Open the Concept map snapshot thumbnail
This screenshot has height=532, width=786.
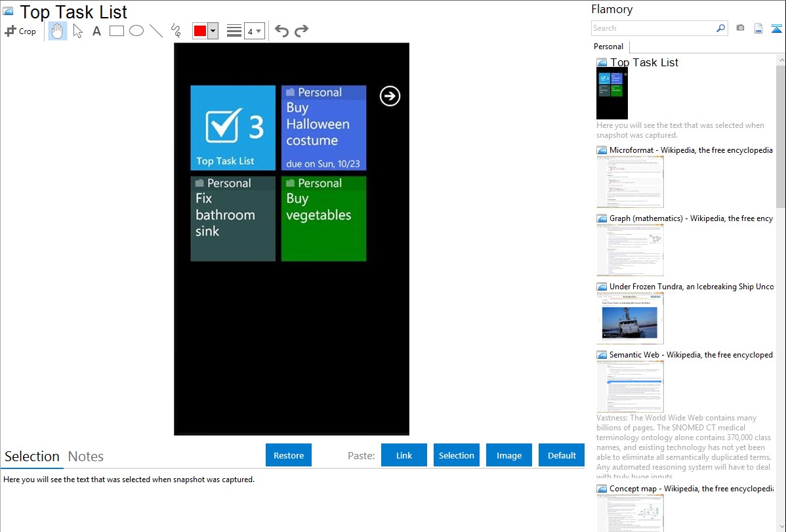[630, 513]
